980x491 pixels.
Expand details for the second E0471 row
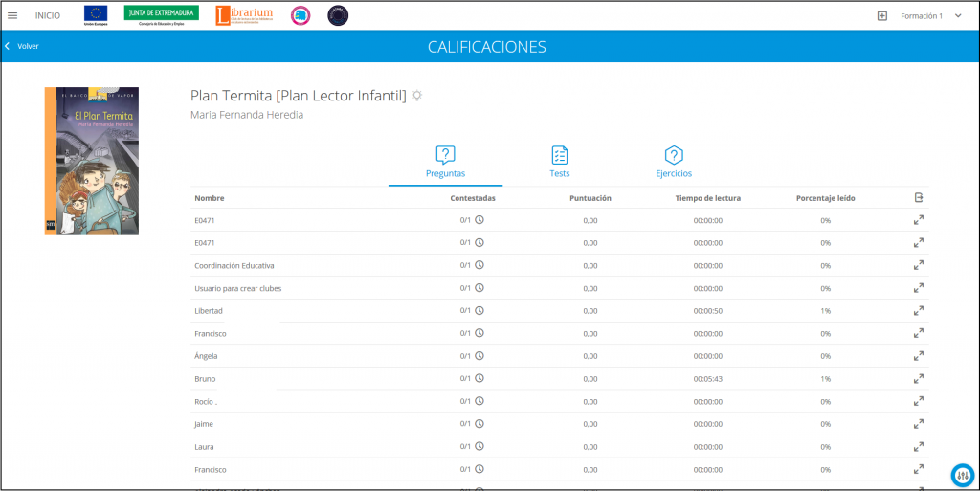[918, 242]
